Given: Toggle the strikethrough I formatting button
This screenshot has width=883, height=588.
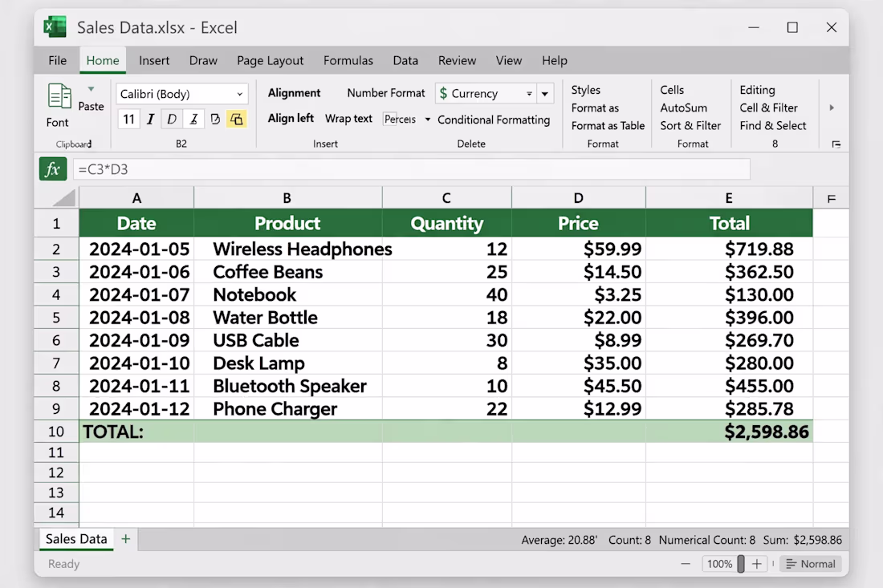Looking at the screenshot, I should click(x=193, y=120).
